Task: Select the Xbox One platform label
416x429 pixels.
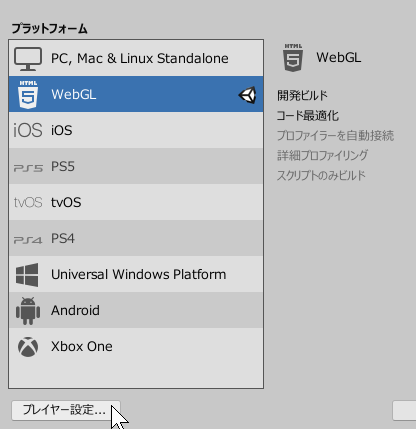Action: (82, 346)
